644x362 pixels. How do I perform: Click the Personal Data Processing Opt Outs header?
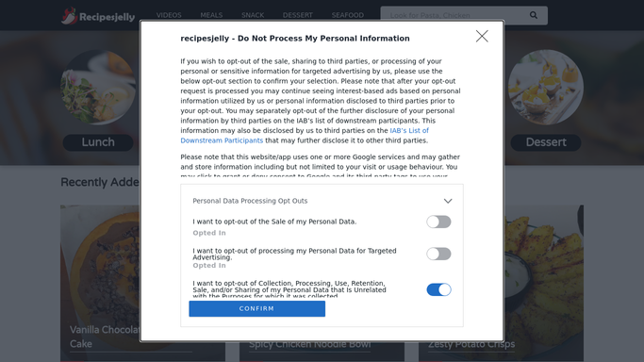250,201
